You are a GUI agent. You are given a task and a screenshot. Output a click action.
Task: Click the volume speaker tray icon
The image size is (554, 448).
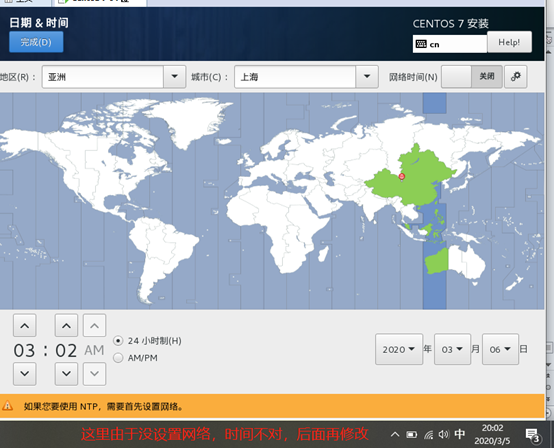coord(443,434)
